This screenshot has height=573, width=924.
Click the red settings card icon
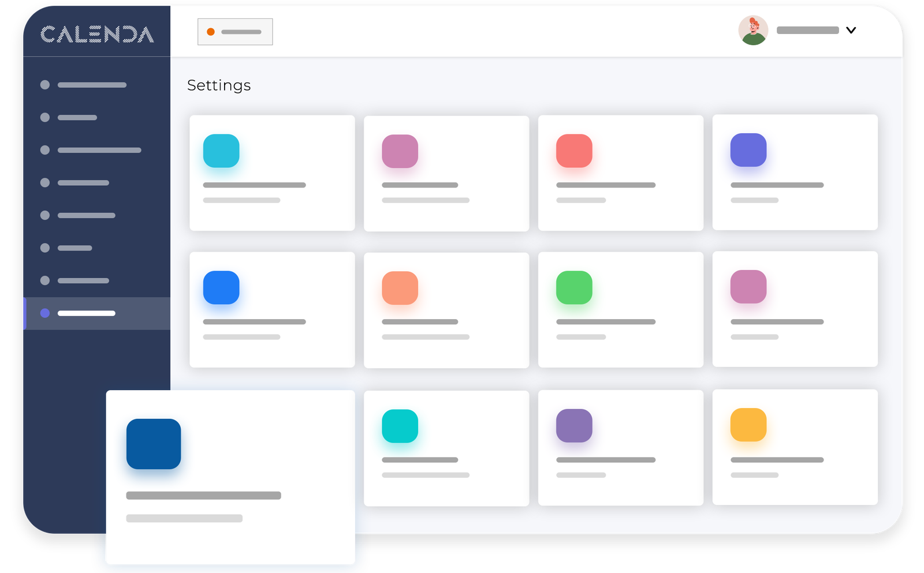[575, 151]
